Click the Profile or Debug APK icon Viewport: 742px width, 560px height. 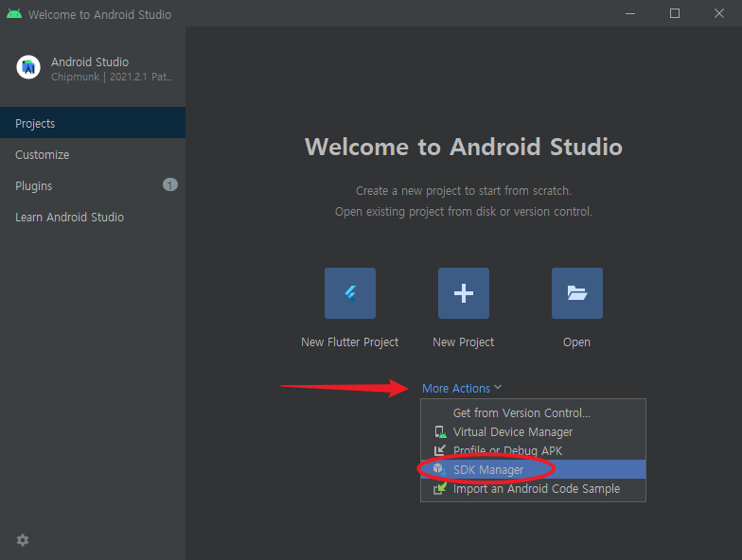tap(439, 450)
